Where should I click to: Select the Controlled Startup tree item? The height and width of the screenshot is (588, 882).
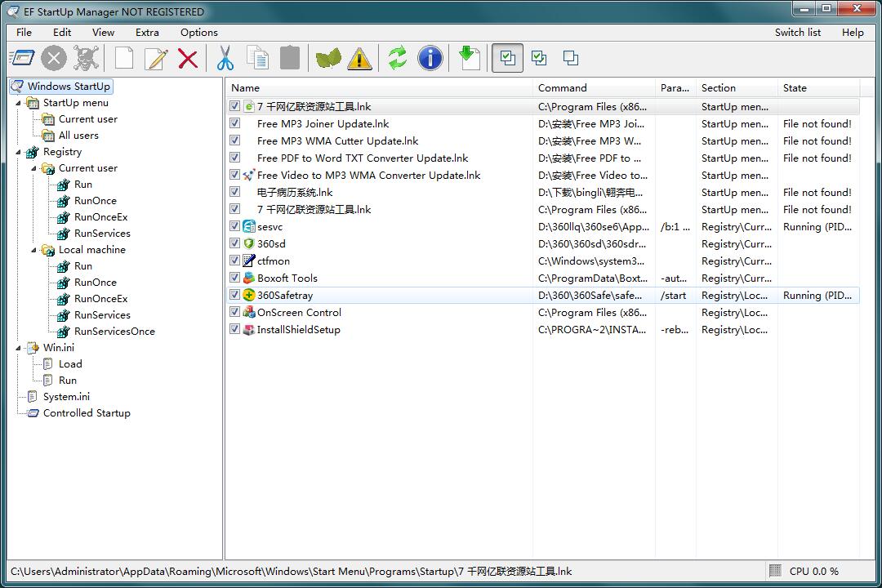pyautogui.click(x=87, y=413)
